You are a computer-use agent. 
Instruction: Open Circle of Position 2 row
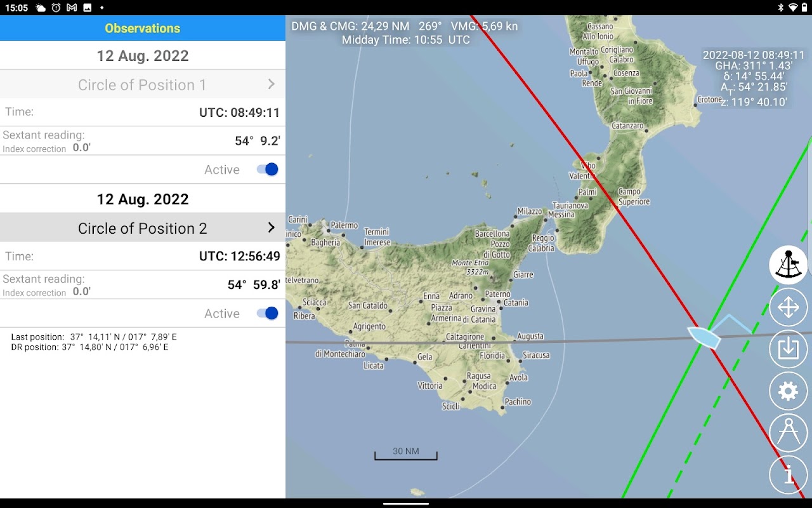coord(143,228)
